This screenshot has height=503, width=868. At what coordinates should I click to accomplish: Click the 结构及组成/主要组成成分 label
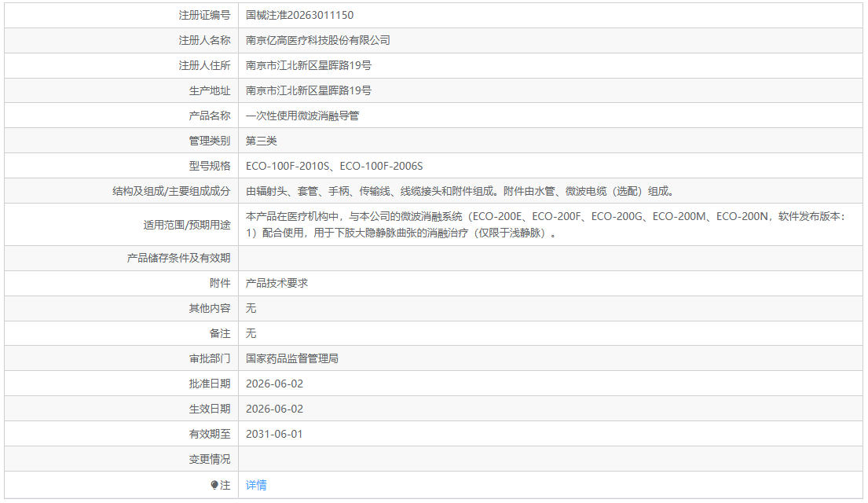click(171, 191)
